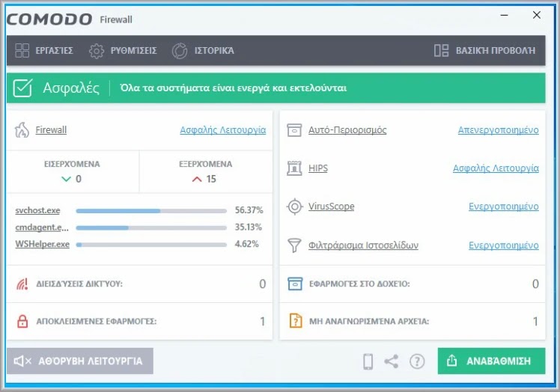This screenshot has height=392, width=560.
Task: Click the Αυτό-Περιορισμός box icon
Action: pos(294,130)
